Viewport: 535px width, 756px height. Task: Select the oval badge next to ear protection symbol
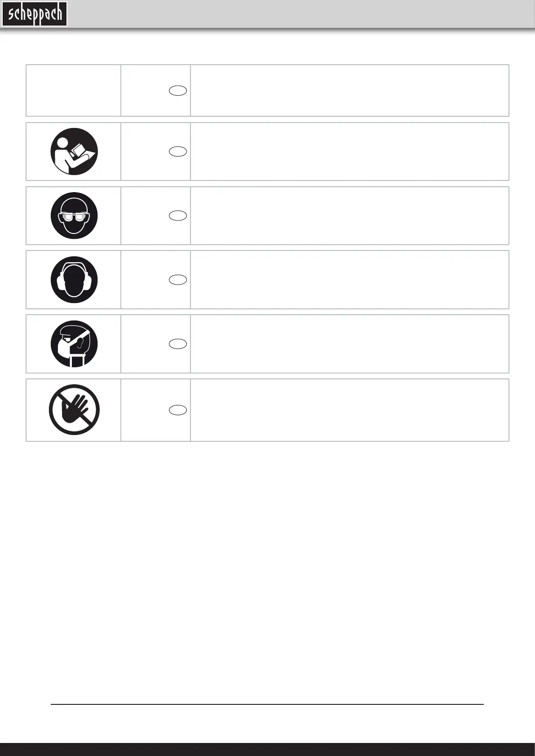(178, 280)
